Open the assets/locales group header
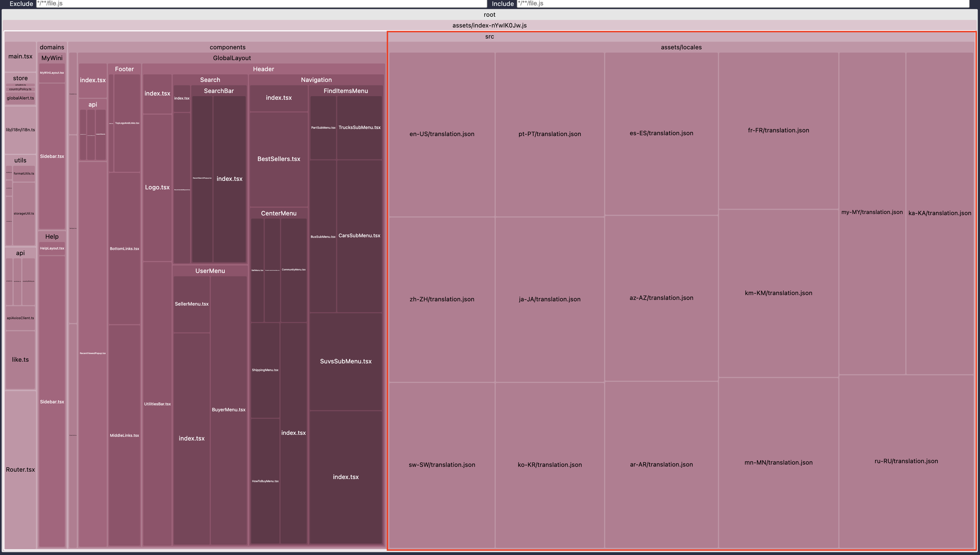980x555 pixels. (681, 47)
